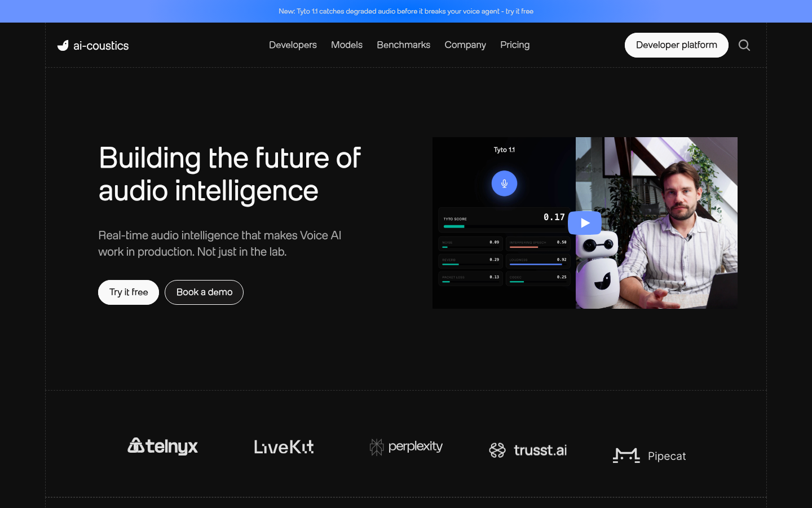Play the Tyto 1.1 demo video

coord(585,223)
